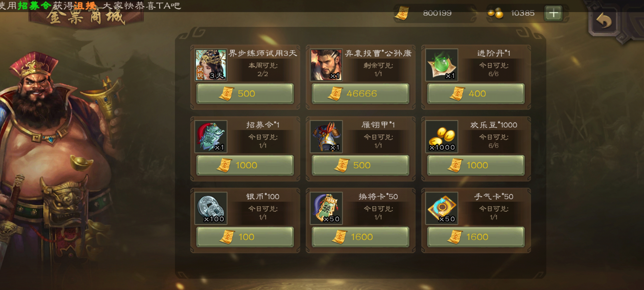Select the 欢乐豆 golden beans item icon

pyautogui.click(x=442, y=136)
